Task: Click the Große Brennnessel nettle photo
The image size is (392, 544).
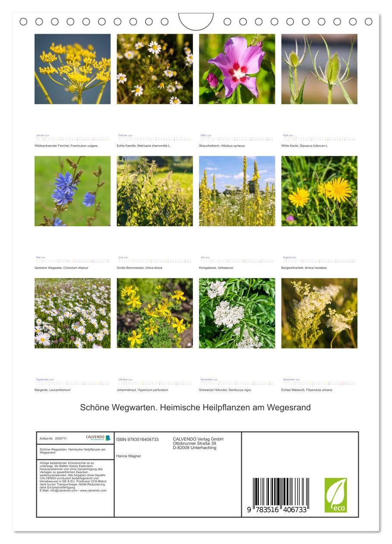Action: (155, 191)
